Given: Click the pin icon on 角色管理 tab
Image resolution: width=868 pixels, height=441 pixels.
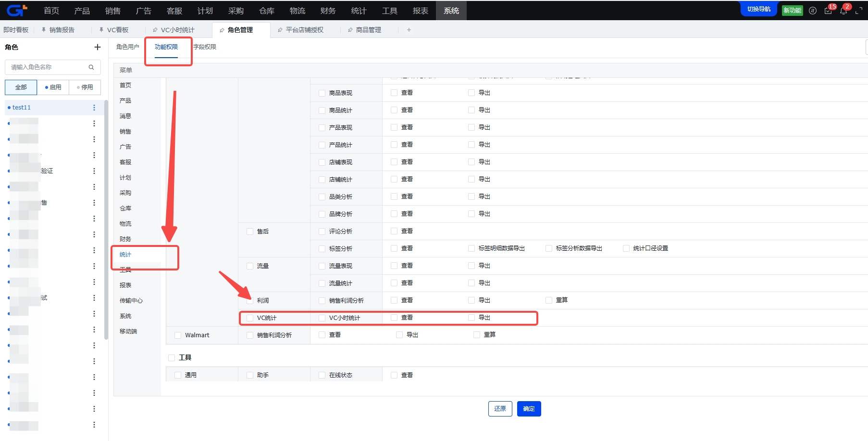Looking at the screenshot, I should point(222,30).
